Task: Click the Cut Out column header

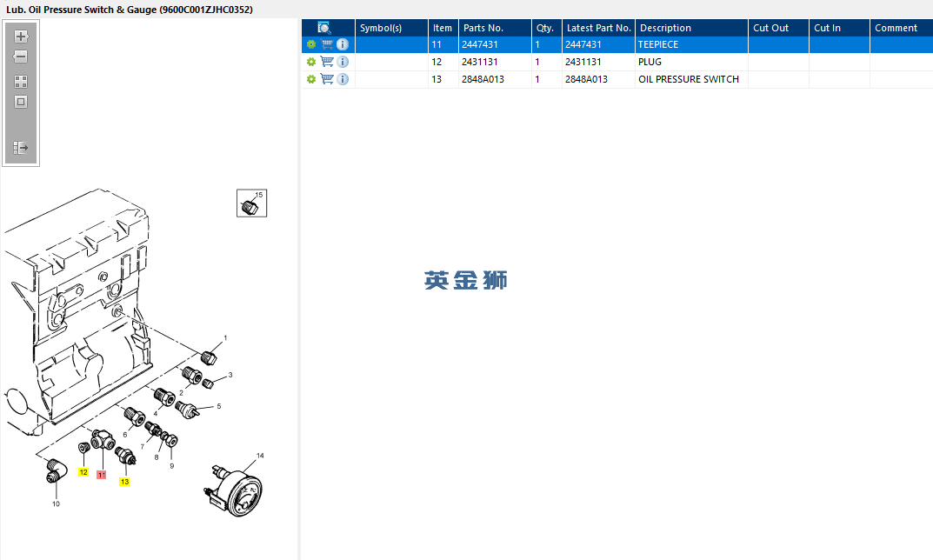Action: [x=778, y=28]
